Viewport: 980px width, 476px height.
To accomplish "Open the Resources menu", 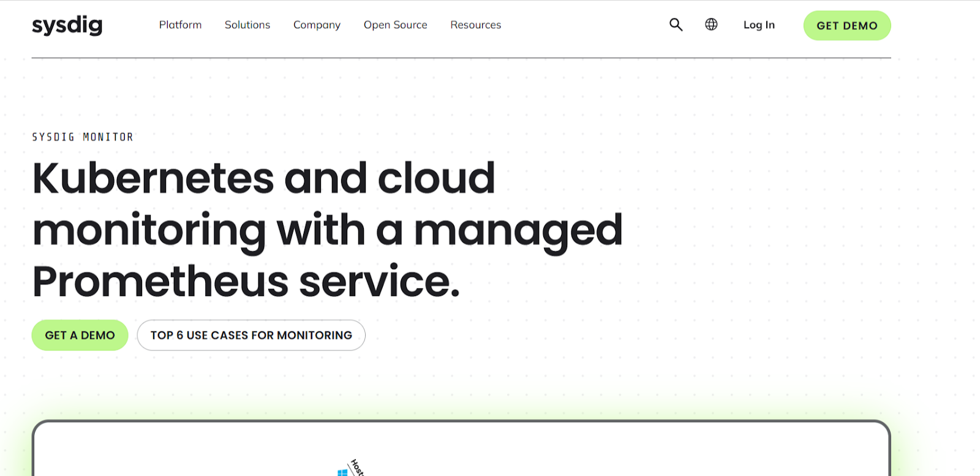I will pos(476,25).
